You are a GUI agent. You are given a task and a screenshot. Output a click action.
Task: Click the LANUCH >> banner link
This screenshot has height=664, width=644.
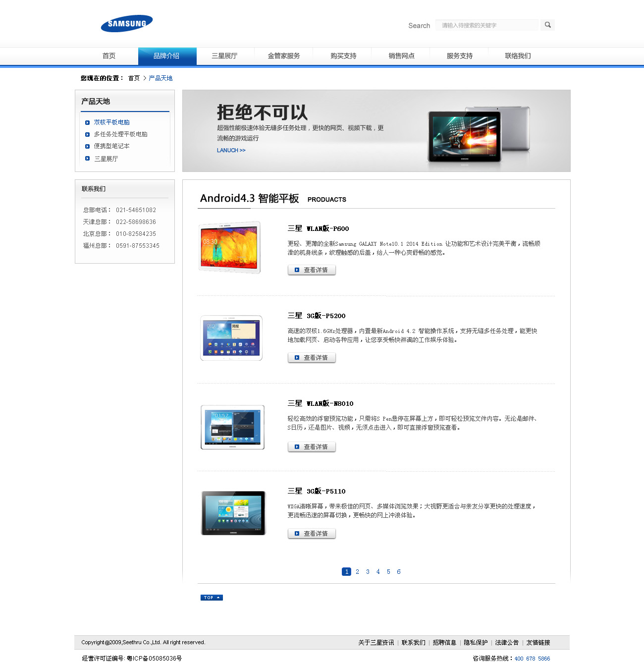pos(231,150)
